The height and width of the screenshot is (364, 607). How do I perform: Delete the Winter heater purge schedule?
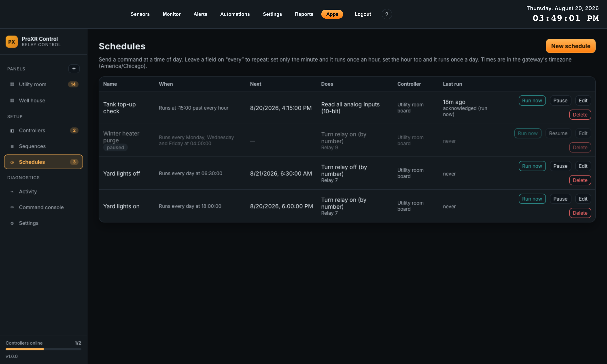point(580,148)
